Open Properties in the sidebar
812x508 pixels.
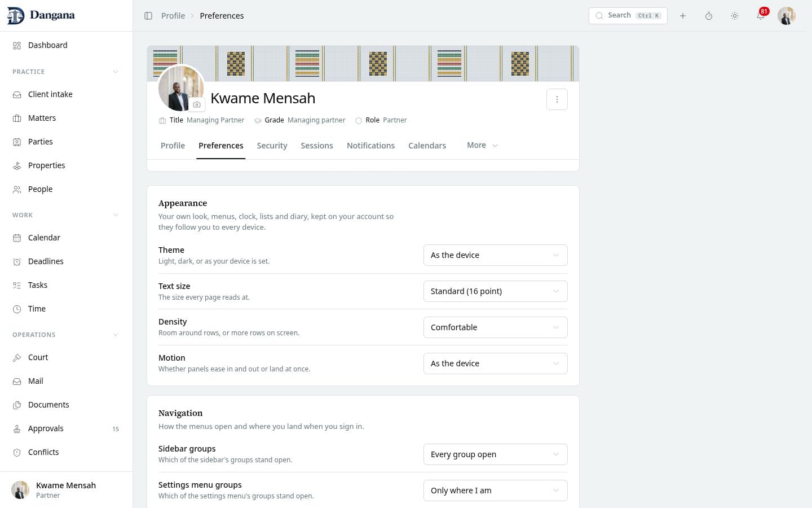(x=67, y=165)
